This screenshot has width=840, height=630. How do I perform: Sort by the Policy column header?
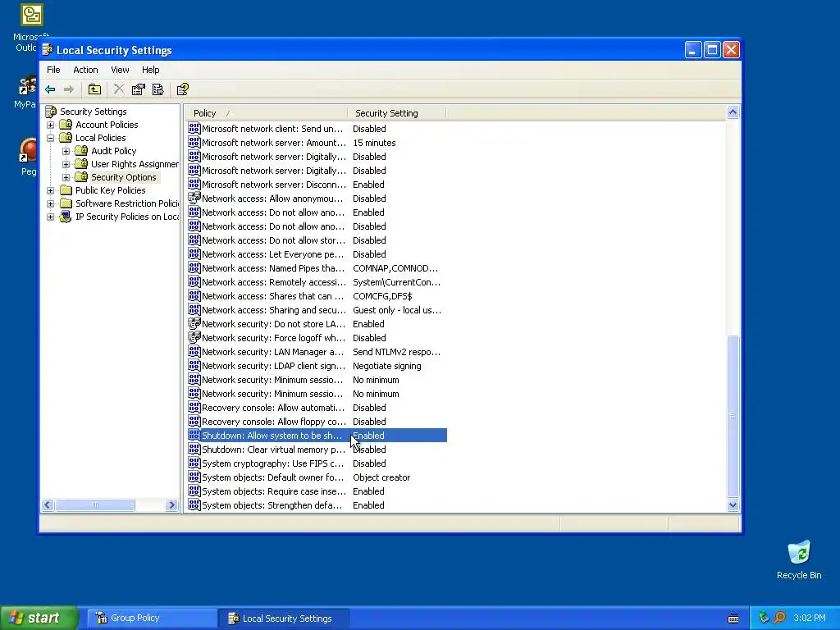point(266,113)
